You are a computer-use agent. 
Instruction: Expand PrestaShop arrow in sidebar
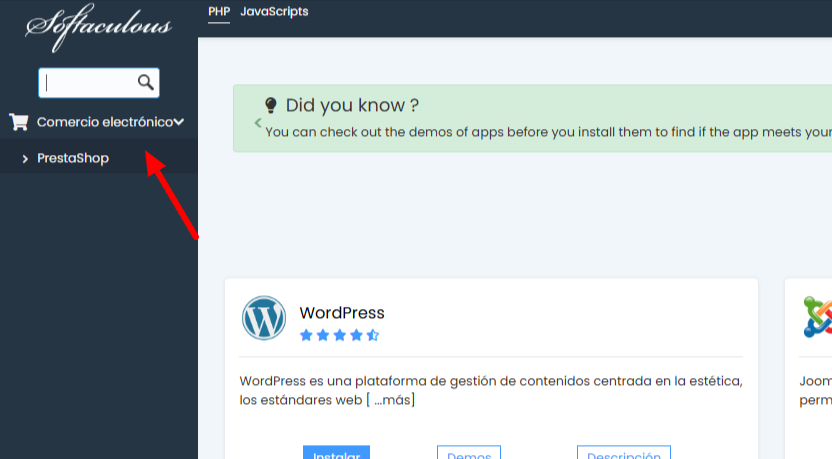point(25,159)
